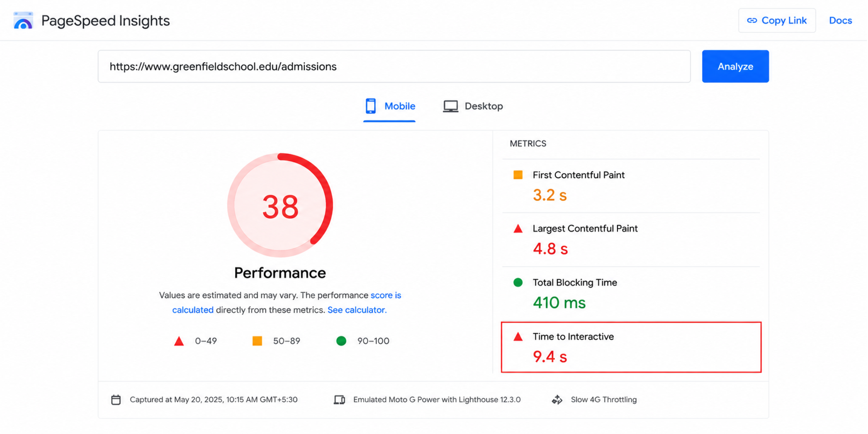Click the Copy Link chain icon
Screen dimensions: 868x434
[752, 21]
